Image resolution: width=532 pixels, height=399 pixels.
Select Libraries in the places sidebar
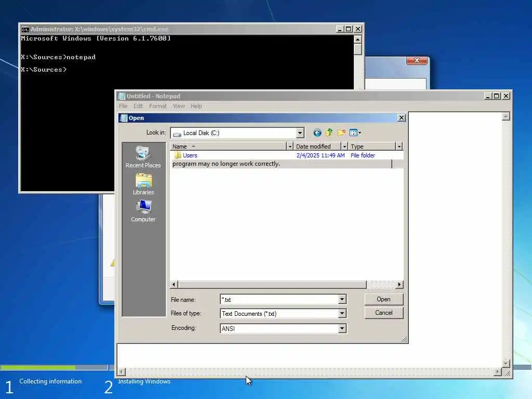(143, 184)
